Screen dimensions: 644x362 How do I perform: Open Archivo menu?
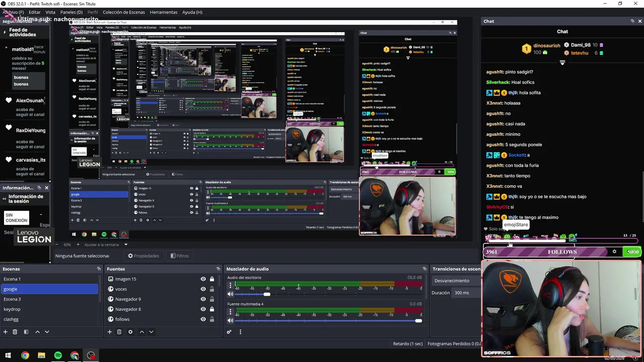pyautogui.click(x=13, y=12)
